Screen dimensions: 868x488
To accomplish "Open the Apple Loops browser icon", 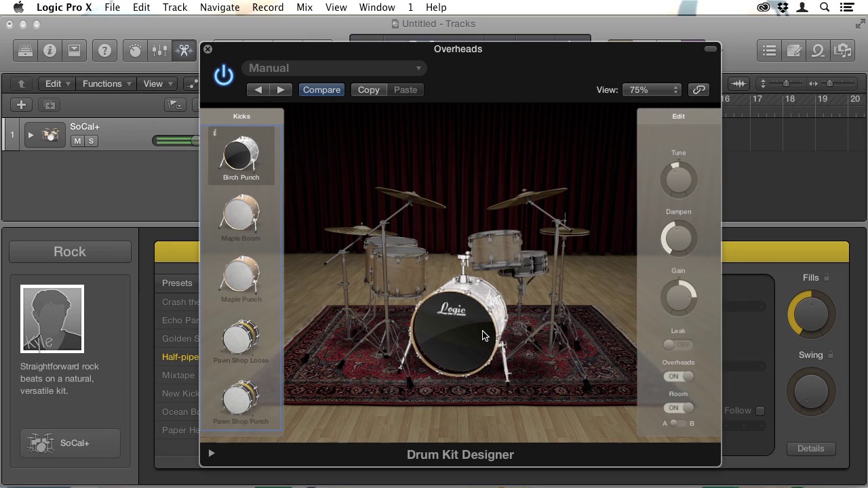I will click(818, 50).
